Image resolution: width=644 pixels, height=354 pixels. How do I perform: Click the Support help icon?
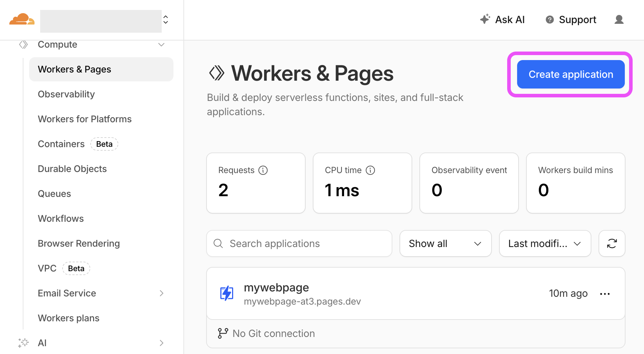549,20
